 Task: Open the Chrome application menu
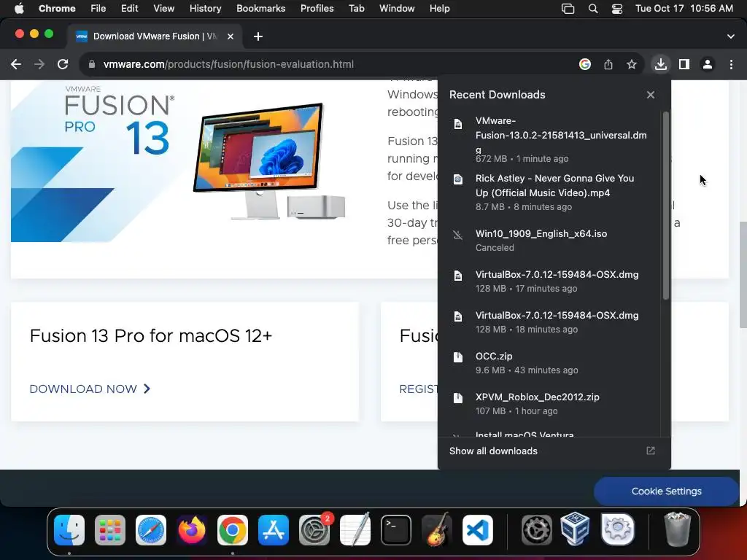[x=57, y=8]
